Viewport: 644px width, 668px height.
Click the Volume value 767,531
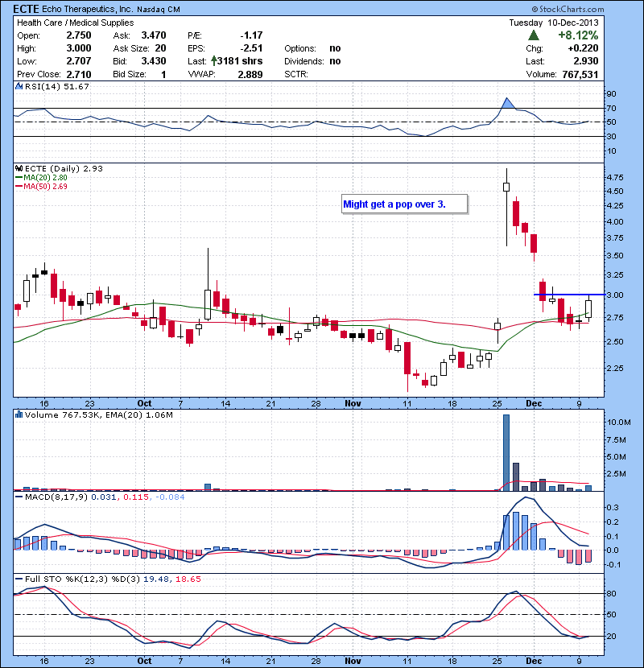pos(580,75)
